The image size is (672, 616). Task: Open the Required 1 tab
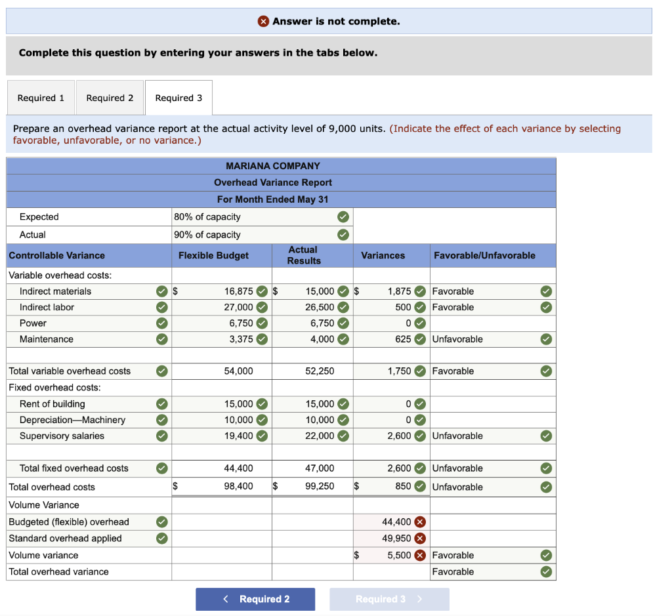point(41,98)
